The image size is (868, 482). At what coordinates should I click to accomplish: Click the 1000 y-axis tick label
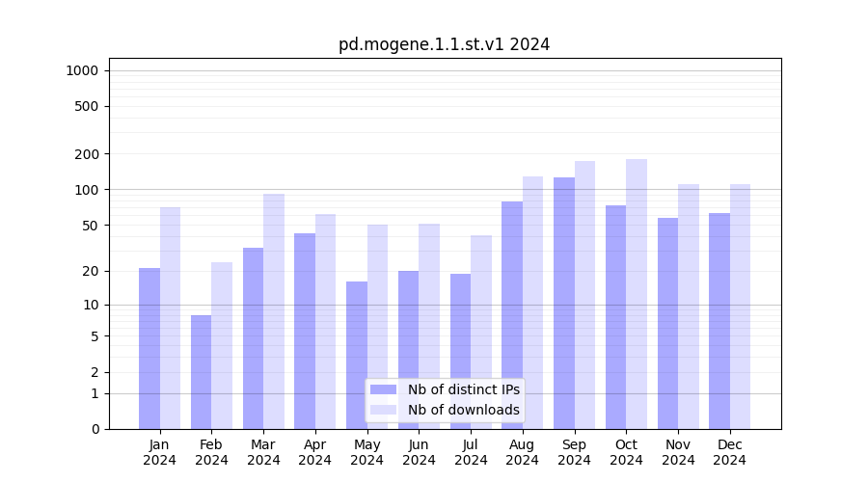82,70
